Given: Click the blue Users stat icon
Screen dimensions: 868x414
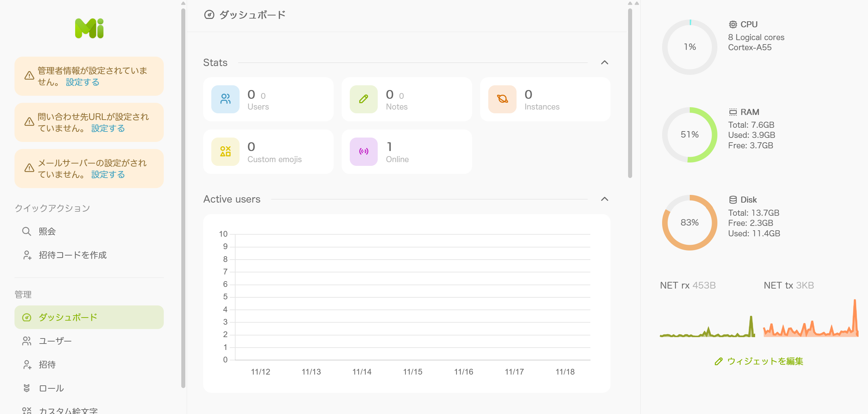Looking at the screenshot, I should click(x=225, y=99).
